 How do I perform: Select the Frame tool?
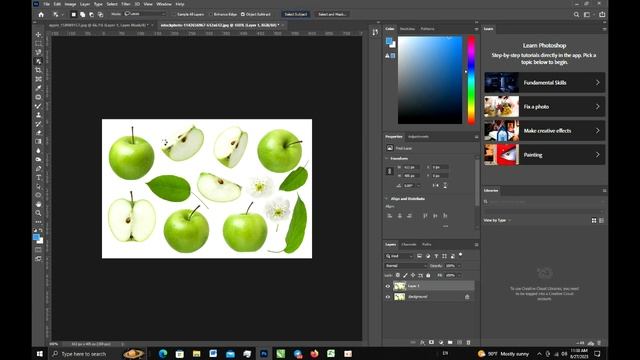coord(38,79)
